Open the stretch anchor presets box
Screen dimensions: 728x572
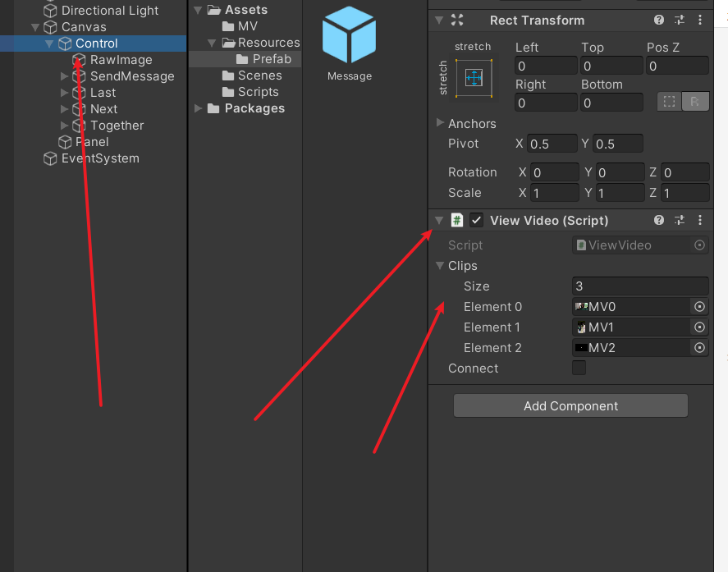(474, 78)
